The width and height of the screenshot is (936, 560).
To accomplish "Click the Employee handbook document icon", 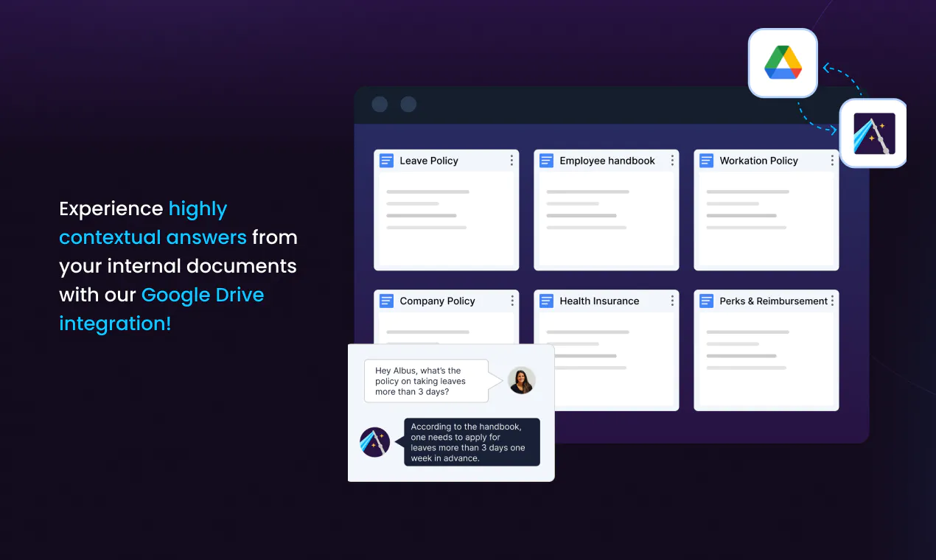I will coord(546,161).
